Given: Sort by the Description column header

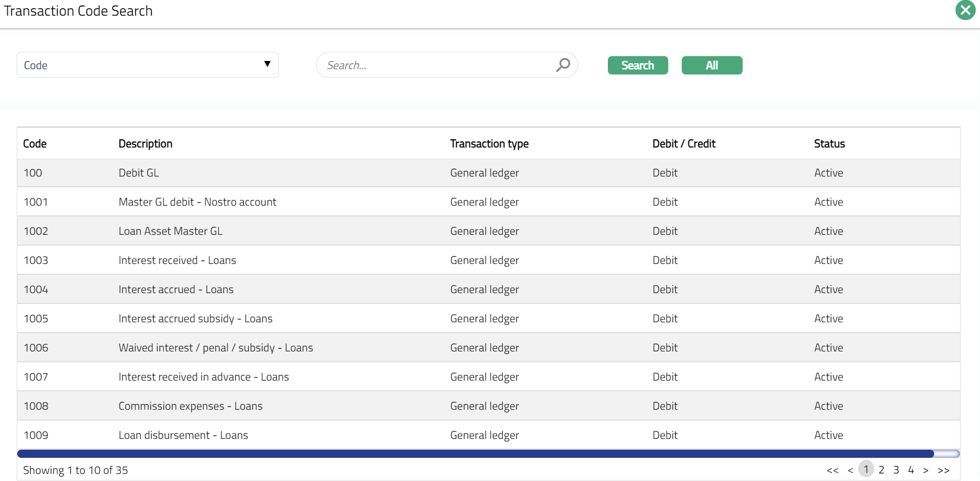Looking at the screenshot, I should coord(145,144).
